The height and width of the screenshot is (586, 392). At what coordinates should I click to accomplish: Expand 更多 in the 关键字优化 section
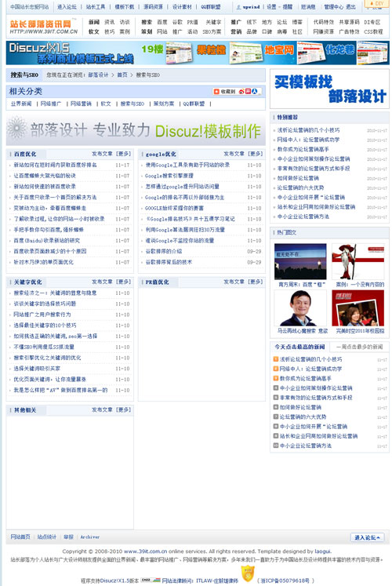124,282
